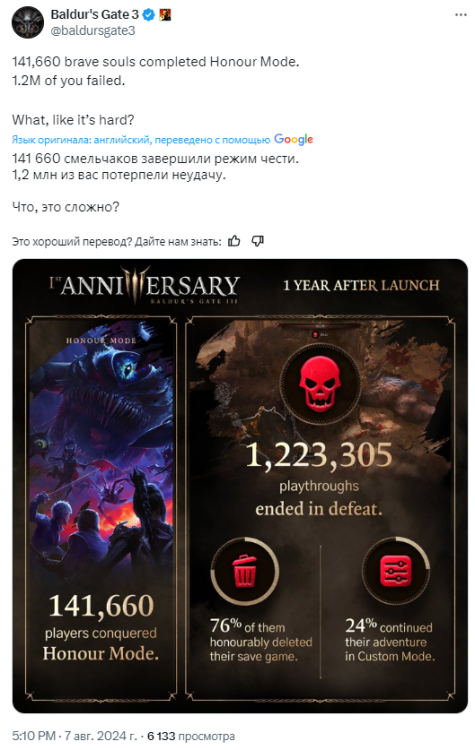This screenshot has height=750, width=475.
Task: Click the blue verified checkmark badge
Action: pos(149,15)
